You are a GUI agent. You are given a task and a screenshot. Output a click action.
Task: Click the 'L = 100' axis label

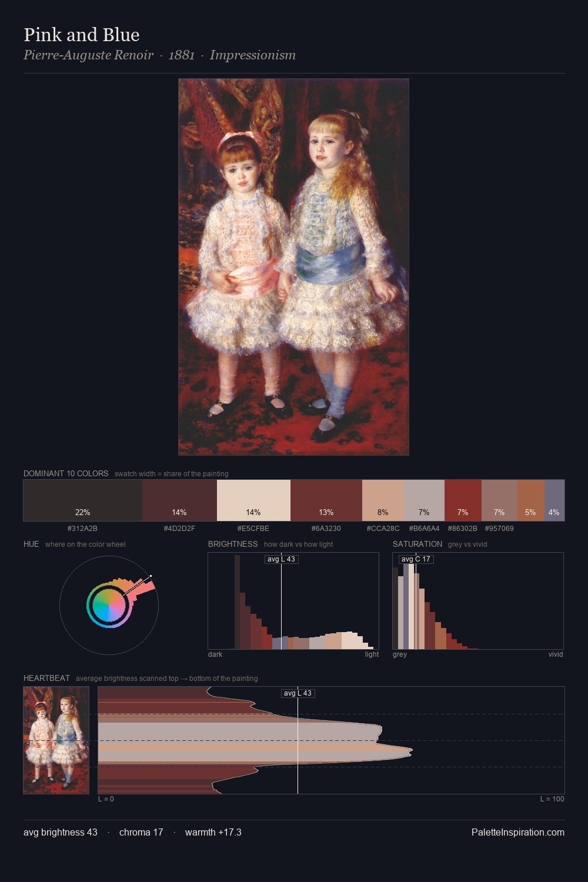(x=552, y=799)
